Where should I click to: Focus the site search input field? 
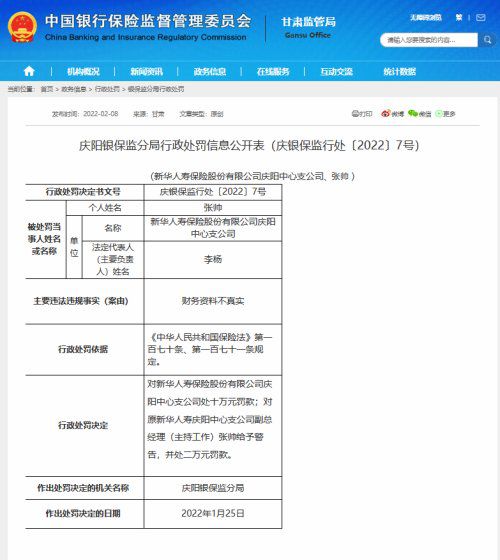coord(429,40)
